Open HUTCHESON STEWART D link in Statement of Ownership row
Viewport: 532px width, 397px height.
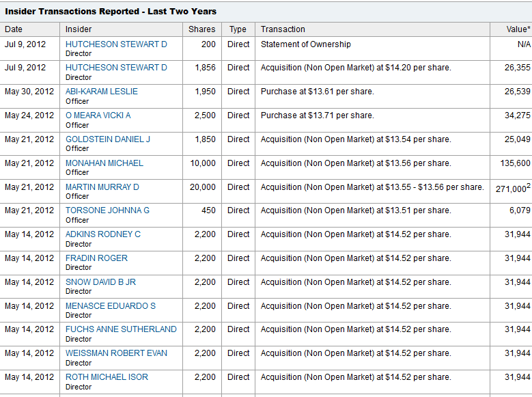point(116,44)
